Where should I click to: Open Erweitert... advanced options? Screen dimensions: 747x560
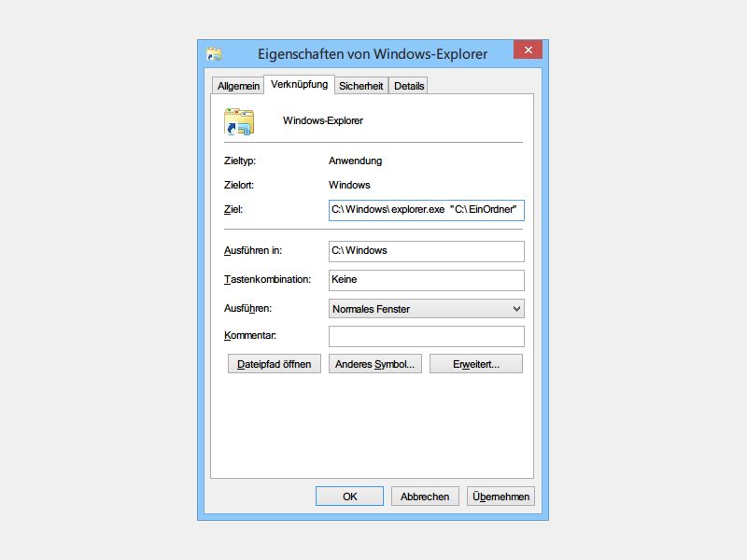tap(476, 364)
